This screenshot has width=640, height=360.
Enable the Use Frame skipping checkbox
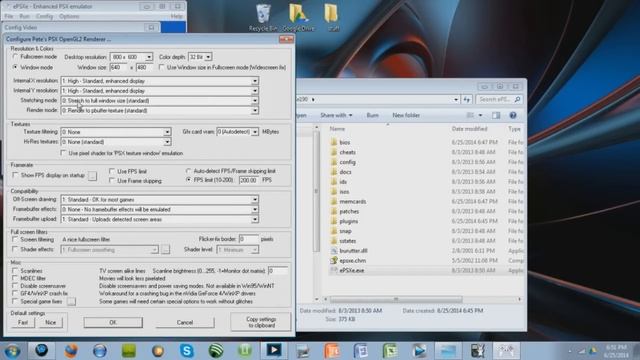point(112,180)
